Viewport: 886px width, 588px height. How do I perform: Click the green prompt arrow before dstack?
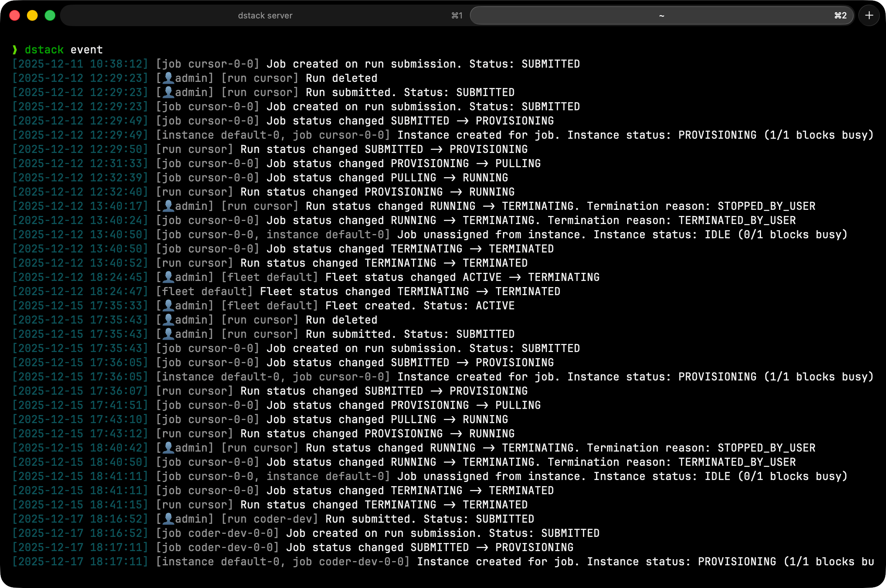pyautogui.click(x=15, y=50)
